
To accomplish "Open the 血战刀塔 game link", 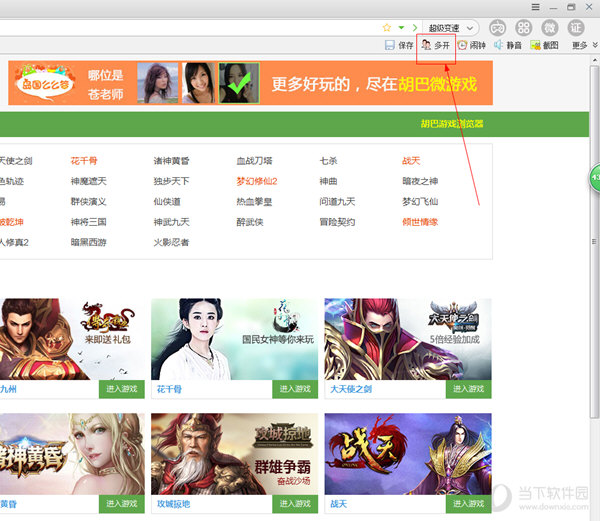I will coord(254,161).
